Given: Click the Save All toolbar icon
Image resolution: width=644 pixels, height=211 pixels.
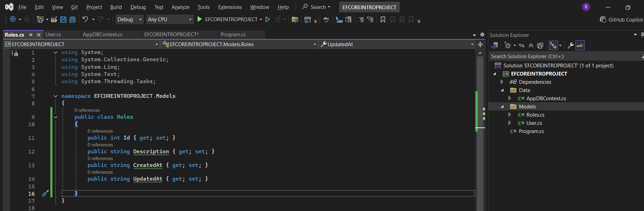Looking at the screenshot, I should [x=73, y=19].
